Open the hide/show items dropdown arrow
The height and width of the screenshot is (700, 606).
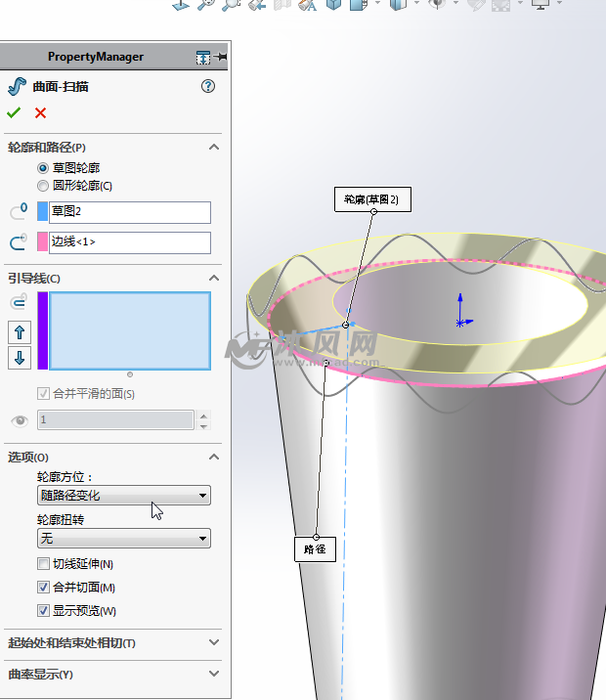[x=455, y=4]
